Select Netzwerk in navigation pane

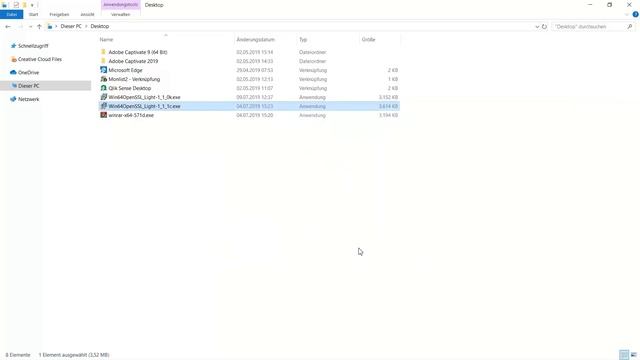(29, 99)
